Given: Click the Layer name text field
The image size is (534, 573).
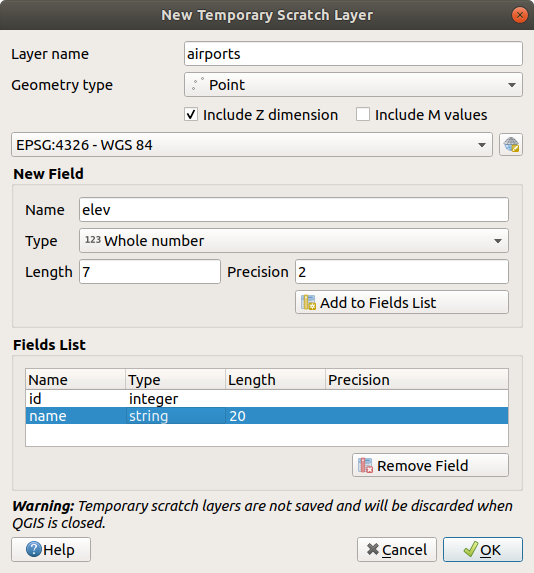Looking at the screenshot, I should point(353,54).
